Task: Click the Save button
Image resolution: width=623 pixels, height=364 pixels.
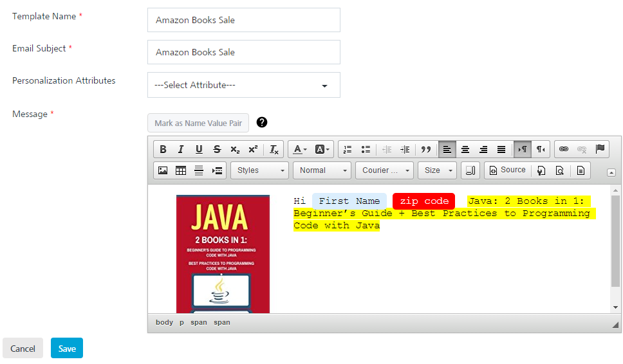Action: click(67, 348)
